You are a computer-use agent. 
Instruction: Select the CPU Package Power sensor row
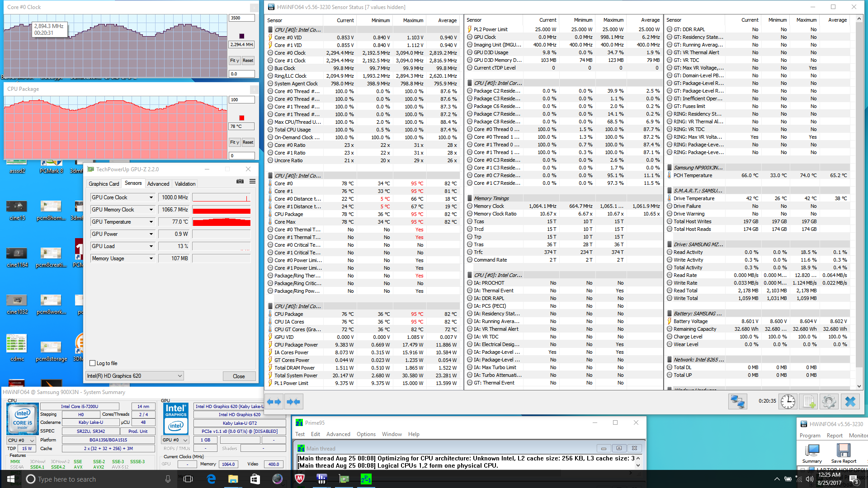[363, 345]
